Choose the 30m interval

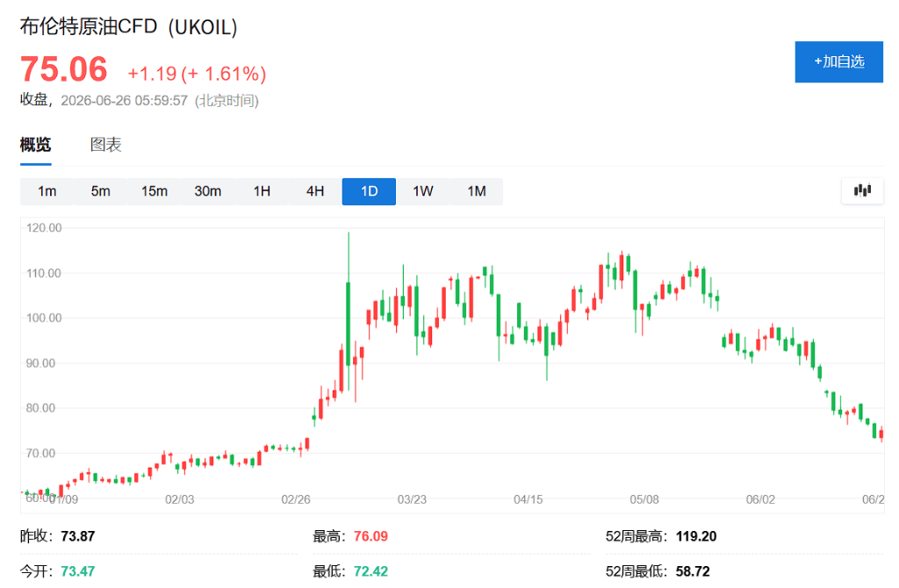(x=207, y=191)
